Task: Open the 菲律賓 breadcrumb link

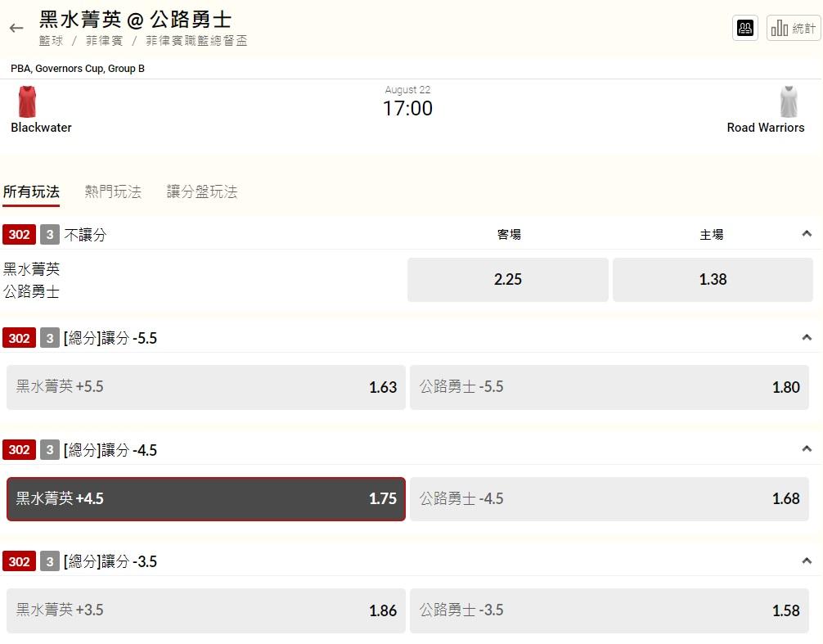Action: click(105, 41)
